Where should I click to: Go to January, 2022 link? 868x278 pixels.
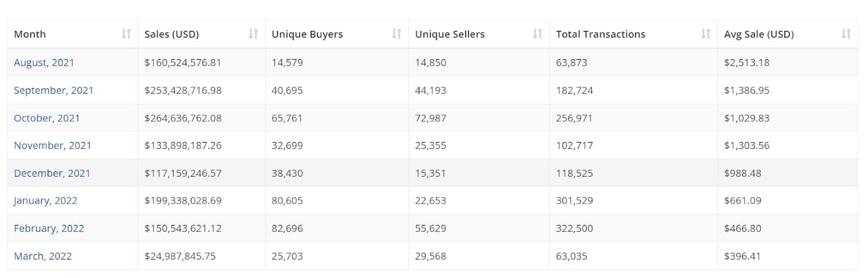46,201
